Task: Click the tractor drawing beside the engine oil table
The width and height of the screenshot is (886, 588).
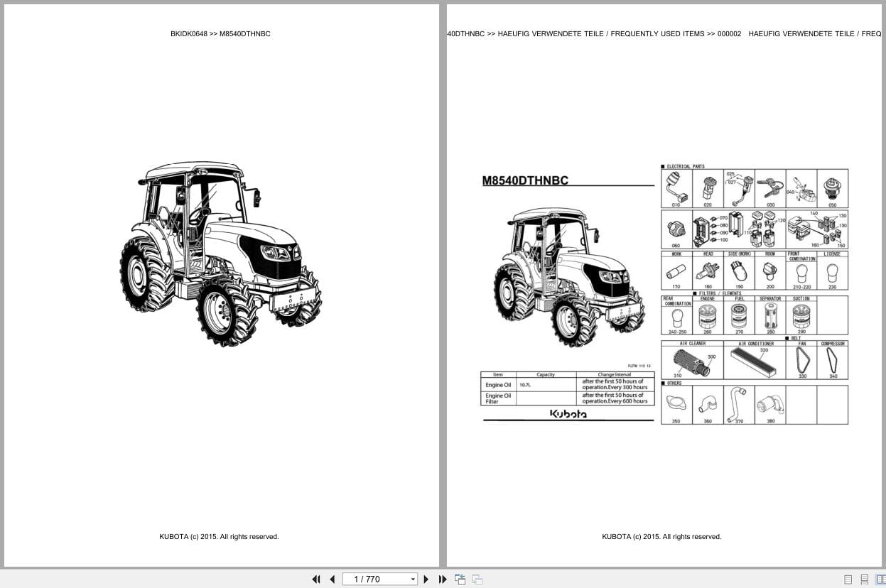Action: click(x=569, y=277)
